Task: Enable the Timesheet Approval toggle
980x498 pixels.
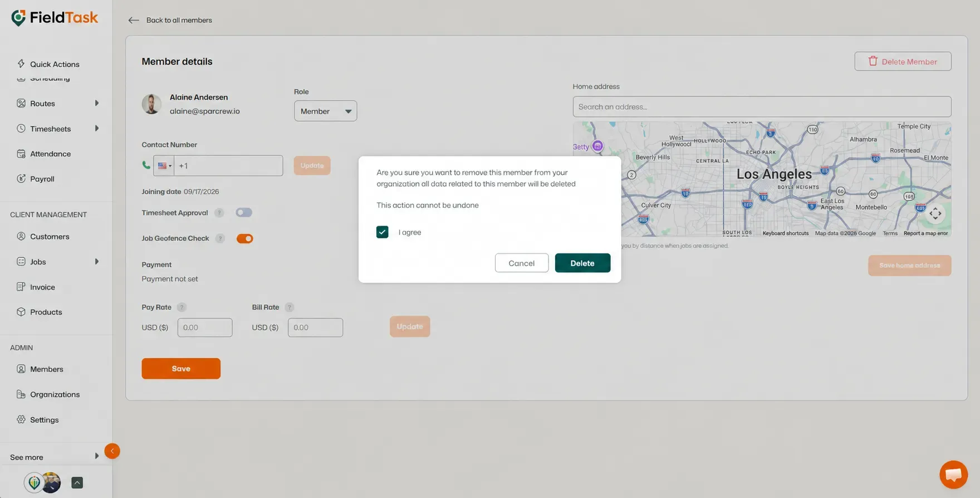Action: coord(244,212)
